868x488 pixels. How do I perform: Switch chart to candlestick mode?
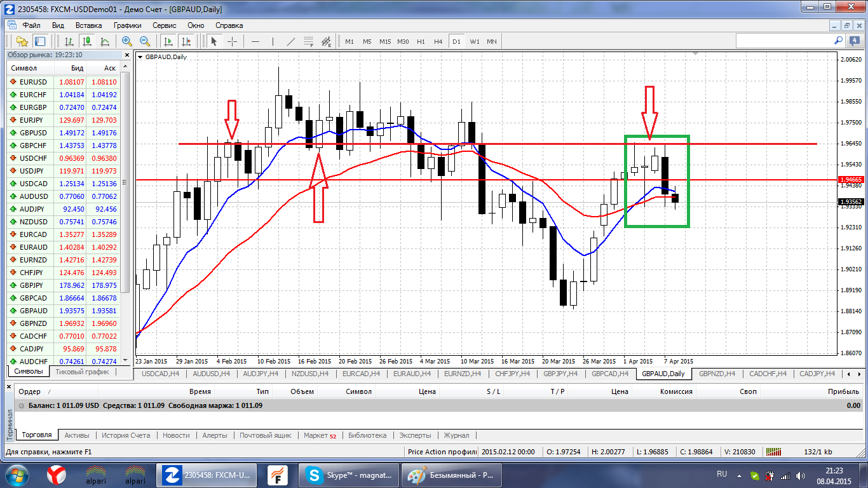click(87, 41)
